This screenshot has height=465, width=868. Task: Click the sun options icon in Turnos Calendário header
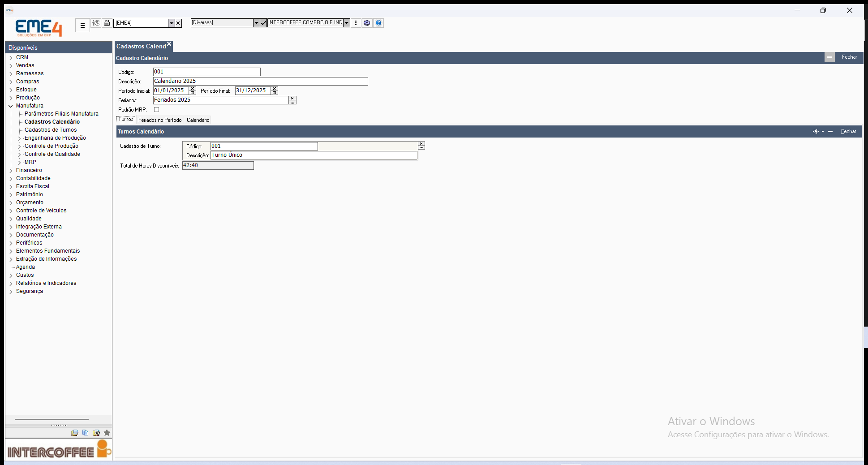(816, 132)
